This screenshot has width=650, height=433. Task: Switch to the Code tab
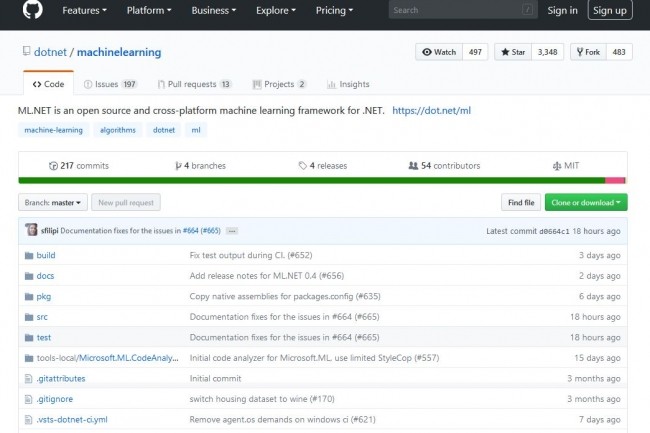49,84
